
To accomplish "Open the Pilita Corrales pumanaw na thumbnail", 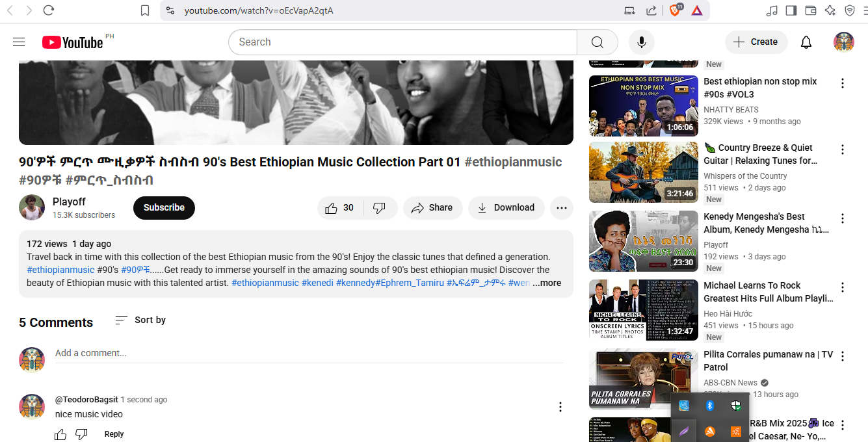I will point(644,379).
